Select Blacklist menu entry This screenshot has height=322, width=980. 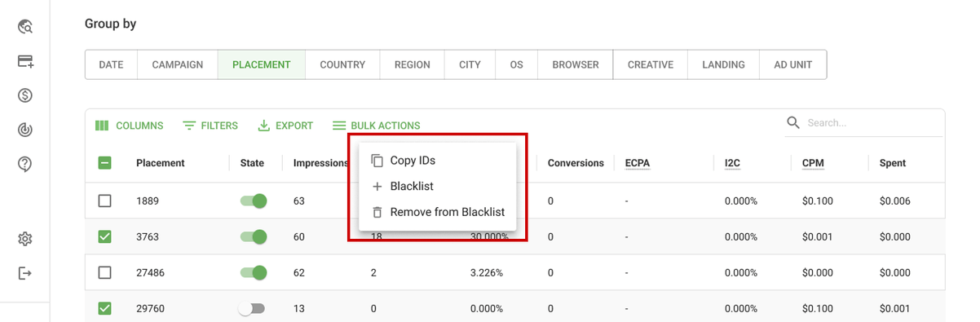(437, 186)
